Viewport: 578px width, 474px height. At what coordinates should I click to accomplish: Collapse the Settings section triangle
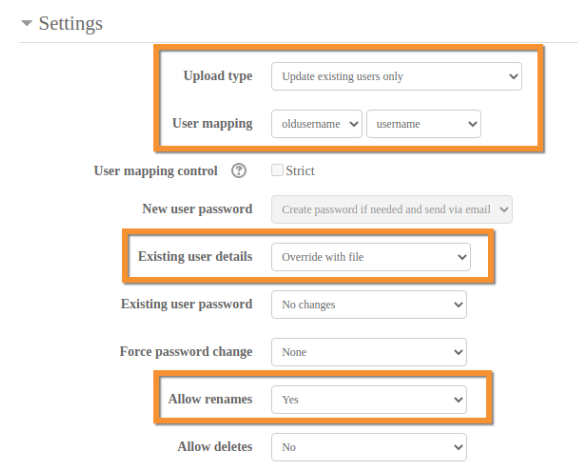(27, 23)
